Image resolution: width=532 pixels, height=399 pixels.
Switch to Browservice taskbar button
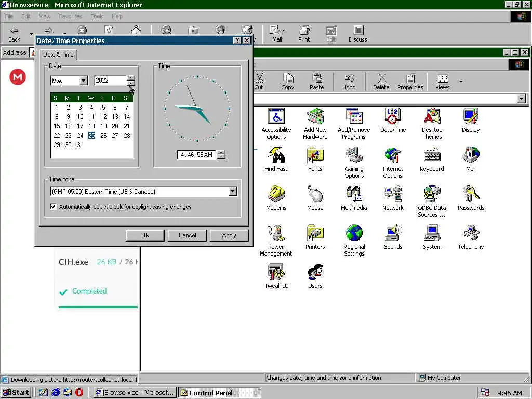coord(135,393)
